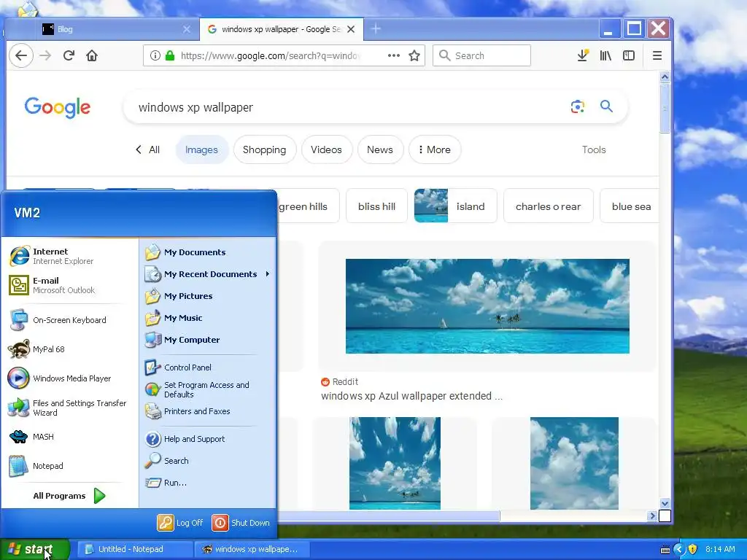The height and width of the screenshot is (560, 747).
Task: Start the On-Screen Keyboard
Action: click(x=71, y=320)
